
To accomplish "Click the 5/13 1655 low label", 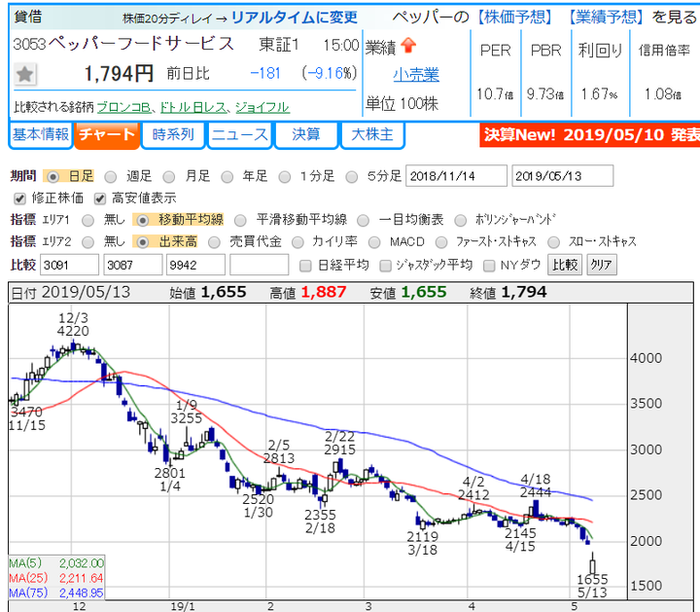I will pos(592,586).
